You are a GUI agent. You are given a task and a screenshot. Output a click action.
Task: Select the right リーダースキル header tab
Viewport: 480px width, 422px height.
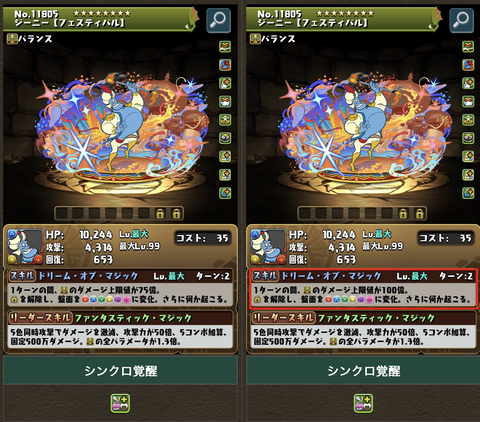[x=283, y=318]
